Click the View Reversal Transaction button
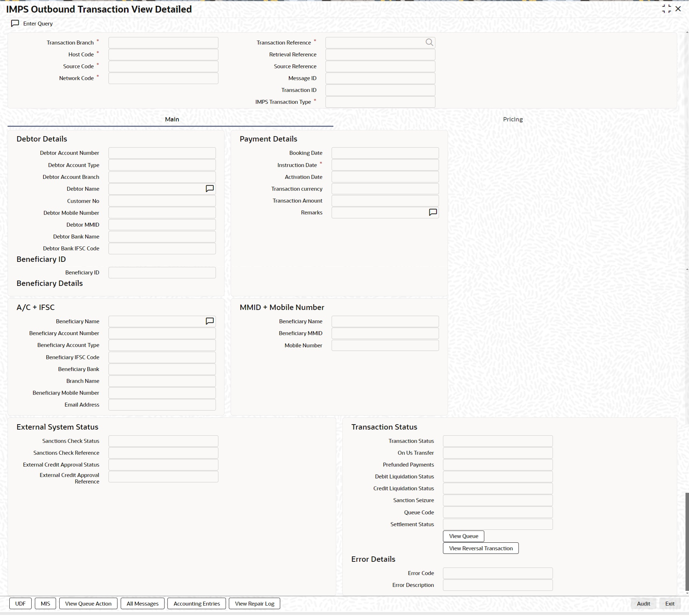Viewport: 689px width, 616px height. (x=481, y=548)
